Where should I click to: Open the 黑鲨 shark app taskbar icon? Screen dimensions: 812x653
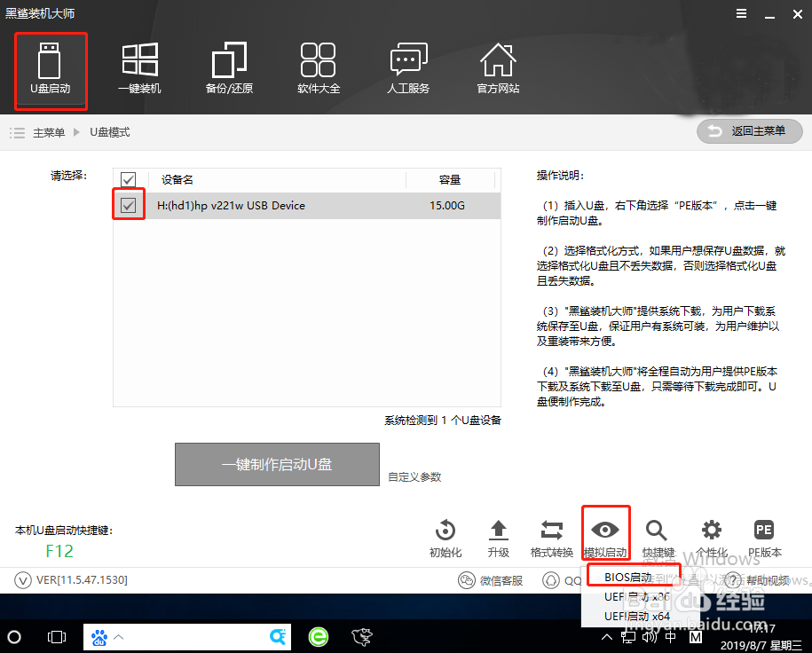[361, 637]
